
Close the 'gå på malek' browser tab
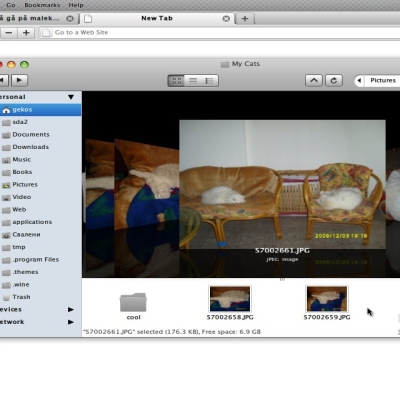(70, 19)
